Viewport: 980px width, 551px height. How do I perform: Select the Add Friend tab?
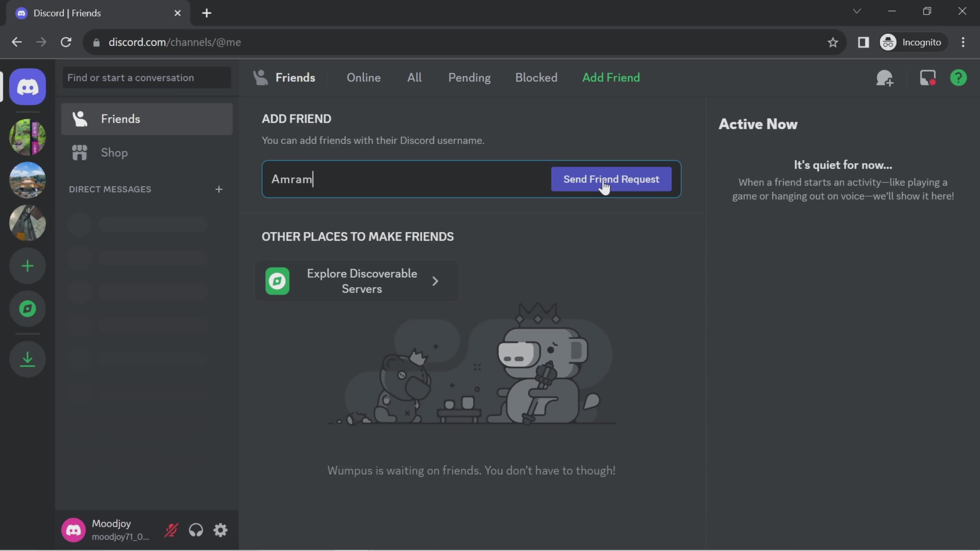point(611,78)
